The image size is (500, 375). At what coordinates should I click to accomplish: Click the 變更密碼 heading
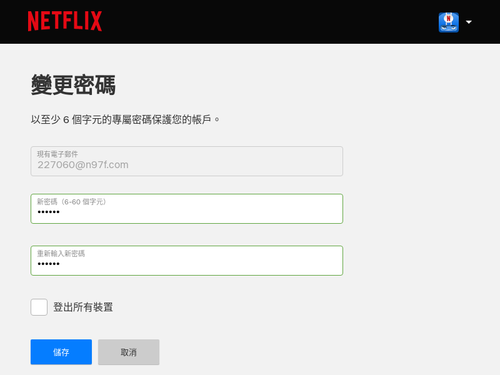(x=73, y=85)
